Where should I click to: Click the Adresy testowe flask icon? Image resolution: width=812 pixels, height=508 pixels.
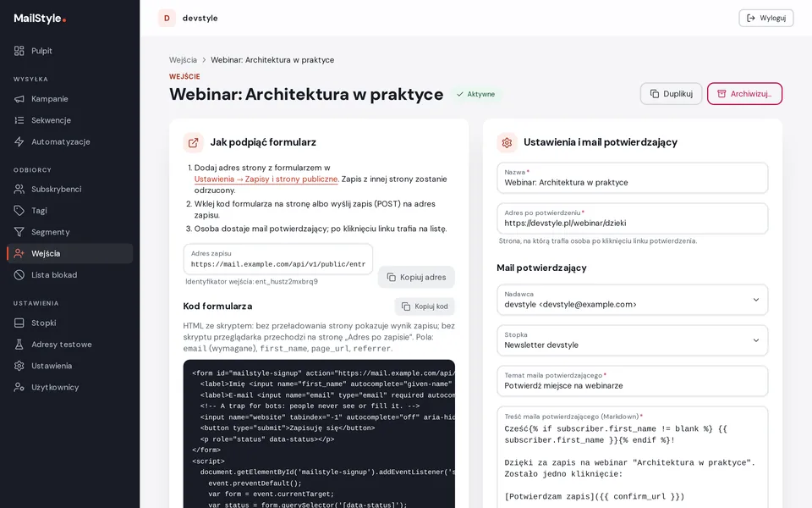coord(19,345)
